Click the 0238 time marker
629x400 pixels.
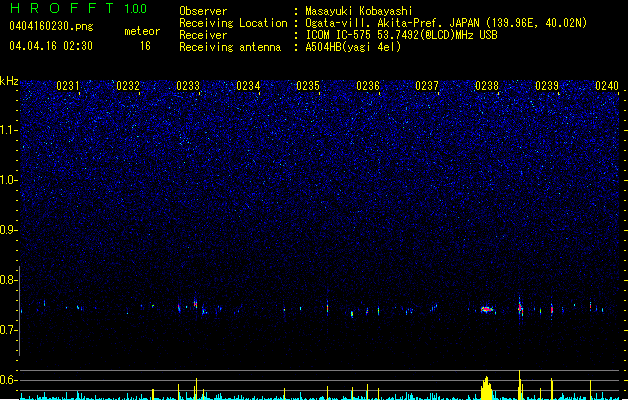coord(487,86)
